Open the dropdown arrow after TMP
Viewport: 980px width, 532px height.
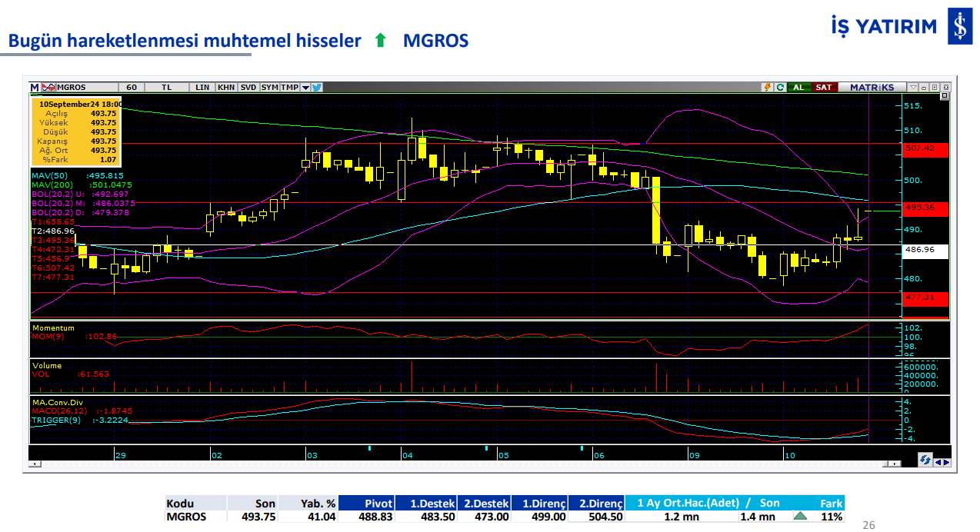coord(305,88)
